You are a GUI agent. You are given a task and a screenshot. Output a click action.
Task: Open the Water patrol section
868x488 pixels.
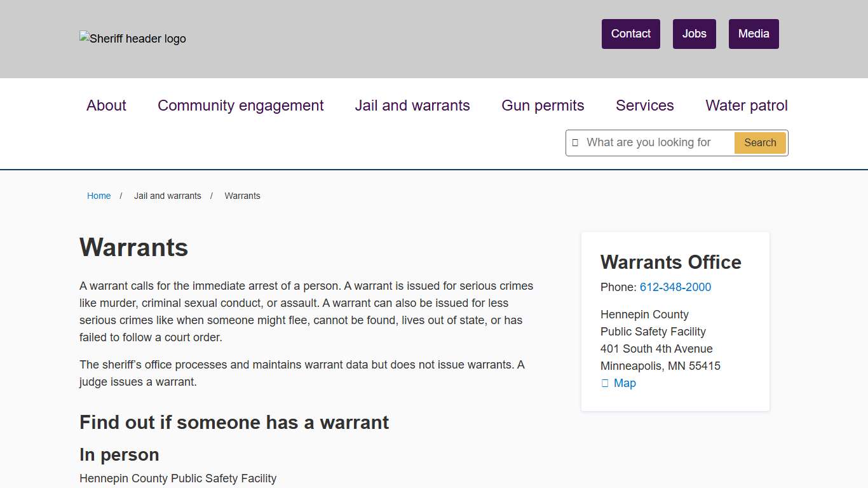[746, 105]
